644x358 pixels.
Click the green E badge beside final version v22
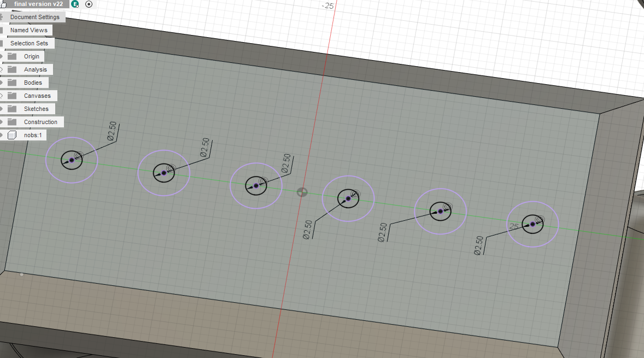pos(75,4)
